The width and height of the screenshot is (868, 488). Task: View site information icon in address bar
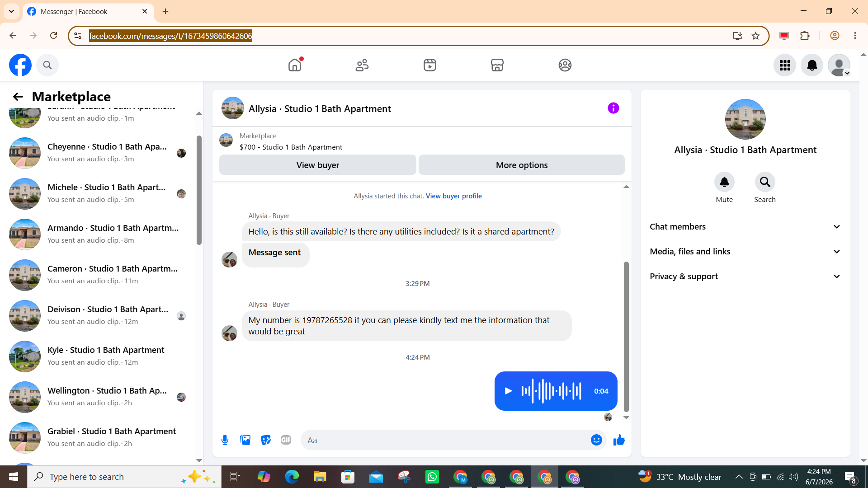click(78, 36)
